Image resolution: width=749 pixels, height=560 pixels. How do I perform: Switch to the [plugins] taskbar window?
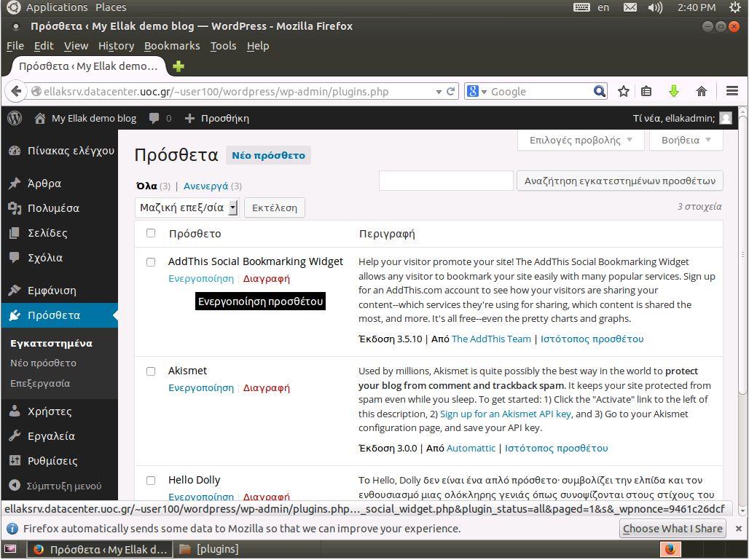[209, 550]
